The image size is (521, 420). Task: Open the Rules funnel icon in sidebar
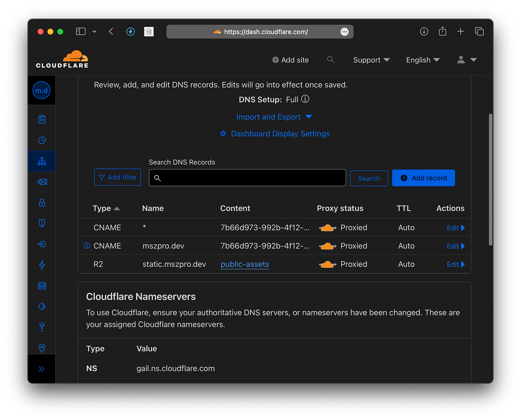click(x=42, y=327)
